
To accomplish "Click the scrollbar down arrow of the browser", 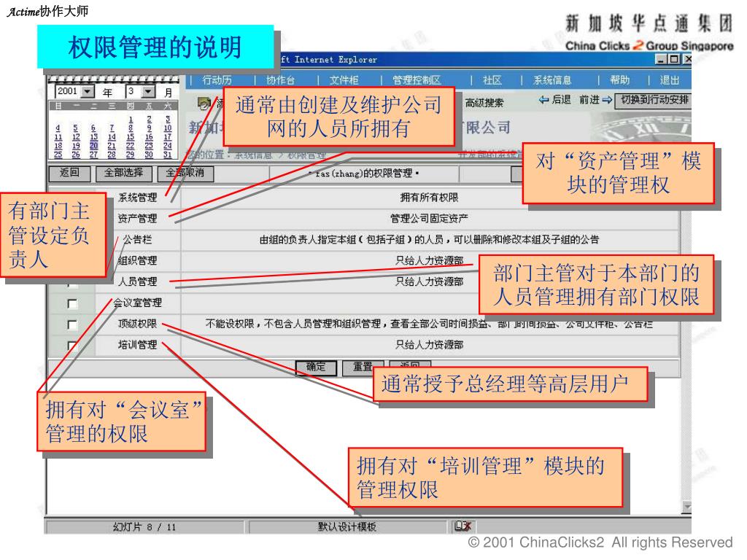I will pos(686,506).
